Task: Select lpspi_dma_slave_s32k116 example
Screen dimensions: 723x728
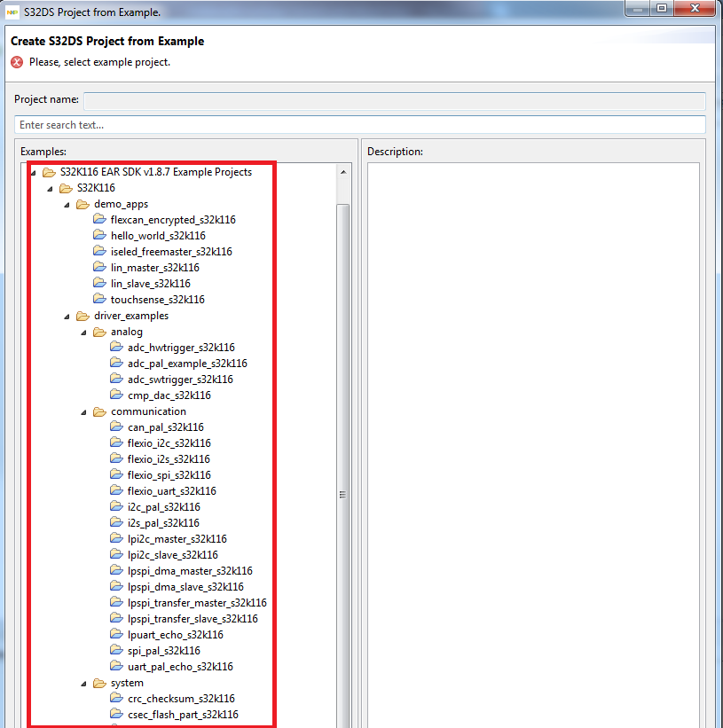Action: (185, 587)
